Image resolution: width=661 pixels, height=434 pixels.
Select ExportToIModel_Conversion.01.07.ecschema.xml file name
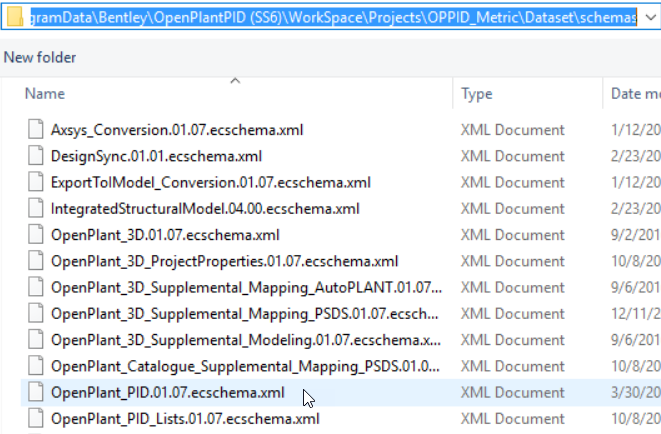[x=211, y=182]
